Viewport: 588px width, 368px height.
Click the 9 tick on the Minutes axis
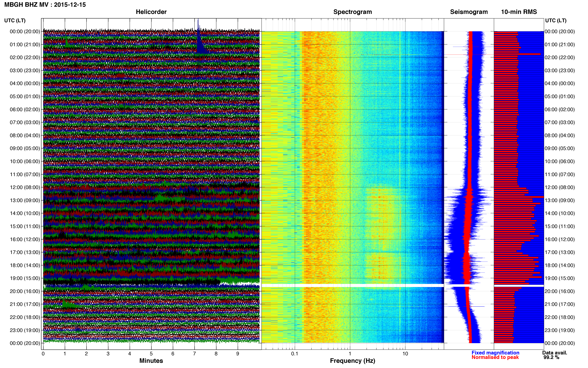pos(238,354)
